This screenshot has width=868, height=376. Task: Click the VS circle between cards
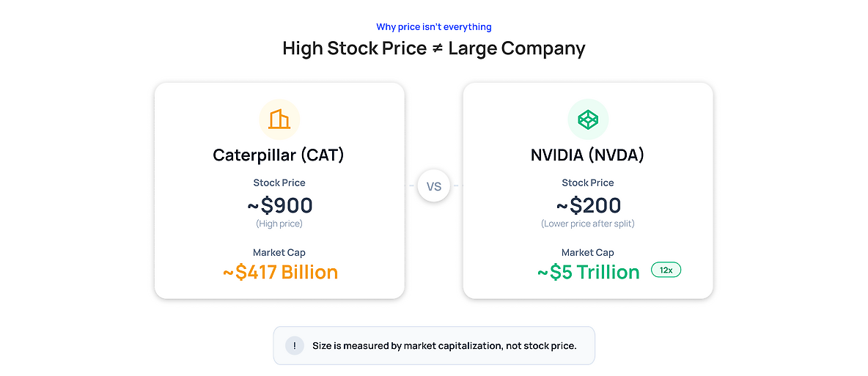click(x=434, y=186)
